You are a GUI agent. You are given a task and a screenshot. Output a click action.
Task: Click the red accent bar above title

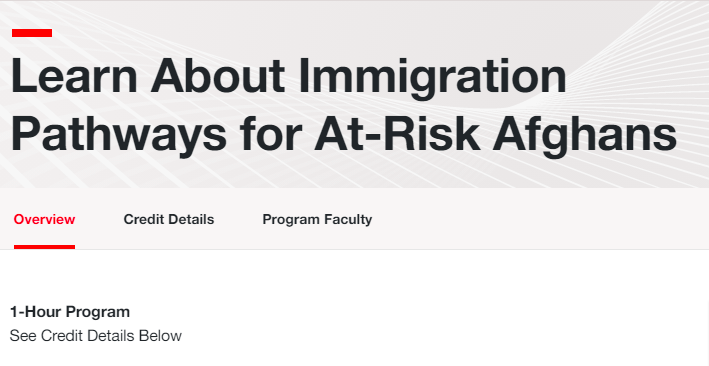click(x=32, y=33)
